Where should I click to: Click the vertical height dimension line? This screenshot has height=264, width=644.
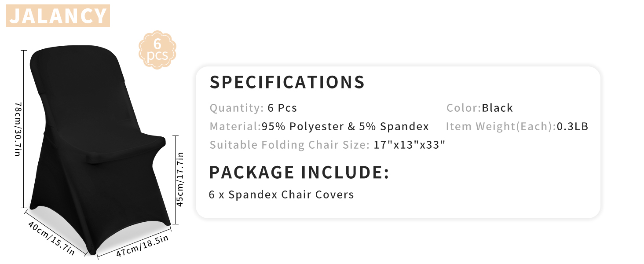tap(23, 129)
